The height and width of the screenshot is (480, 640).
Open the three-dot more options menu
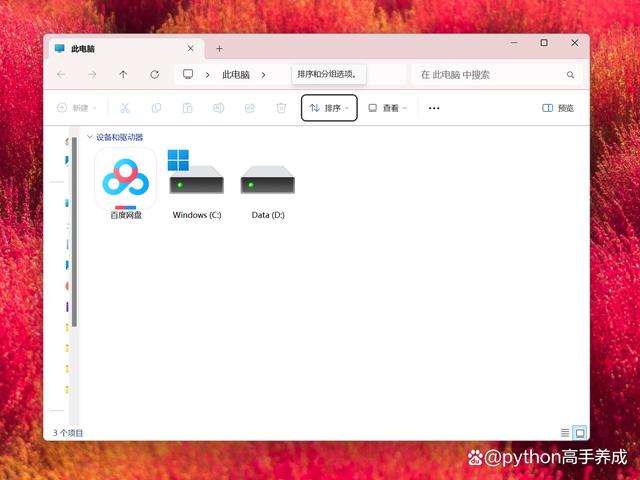pos(434,108)
